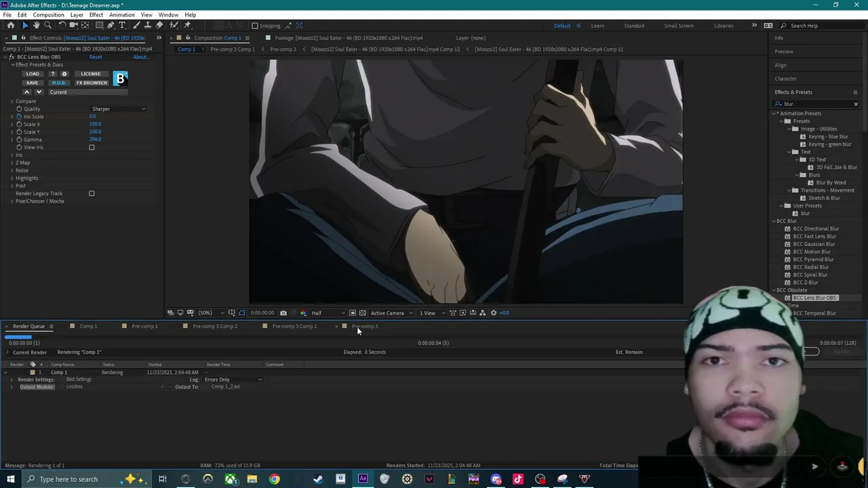The image size is (868, 488).
Task: Toggle the View Iris checkbox
Action: point(92,147)
